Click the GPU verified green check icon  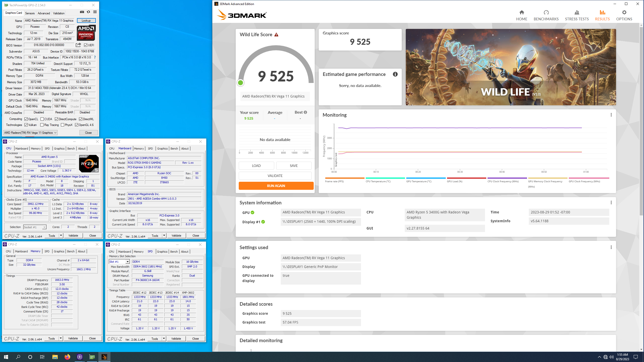(x=252, y=213)
